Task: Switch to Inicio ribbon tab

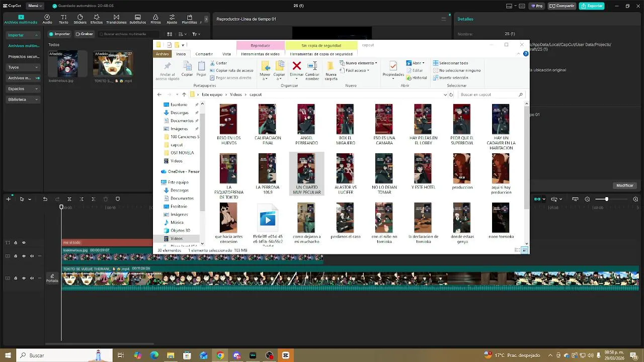Action: pyautogui.click(x=181, y=54)
